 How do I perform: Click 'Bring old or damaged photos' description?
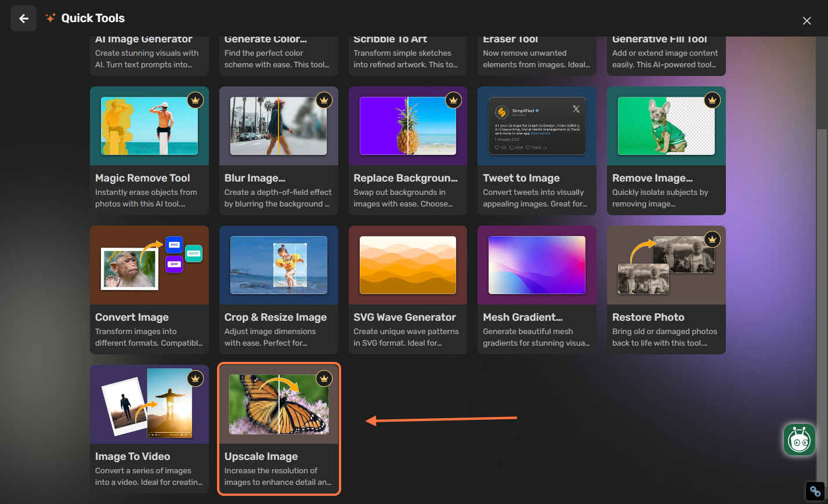[x=665, y=331]
